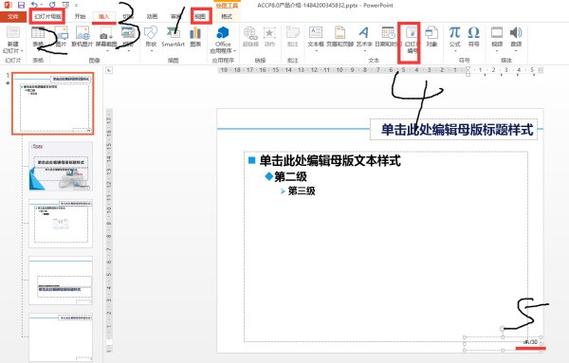Select the fourth layout thumbnail in pane
The height and width of the screenshot is (363, 569).
(61, 281)
